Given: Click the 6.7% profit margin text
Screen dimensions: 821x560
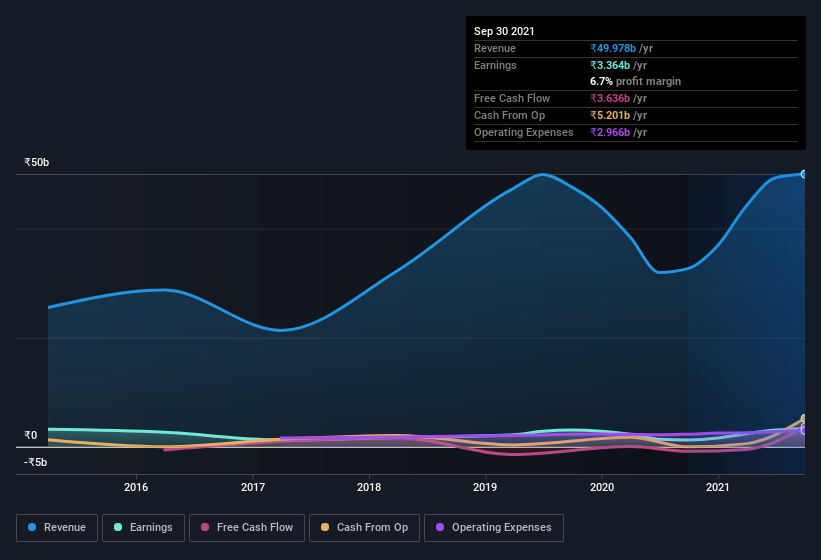Looking at the screenshot, I should [x=636, y=81].
